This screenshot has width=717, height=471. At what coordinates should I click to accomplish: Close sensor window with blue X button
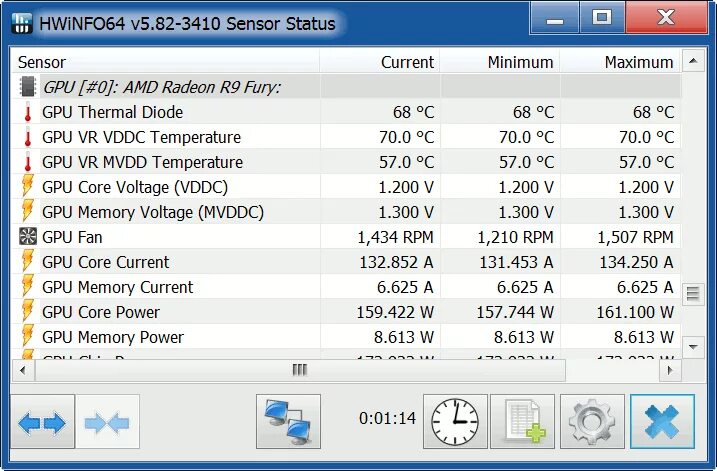662,422
